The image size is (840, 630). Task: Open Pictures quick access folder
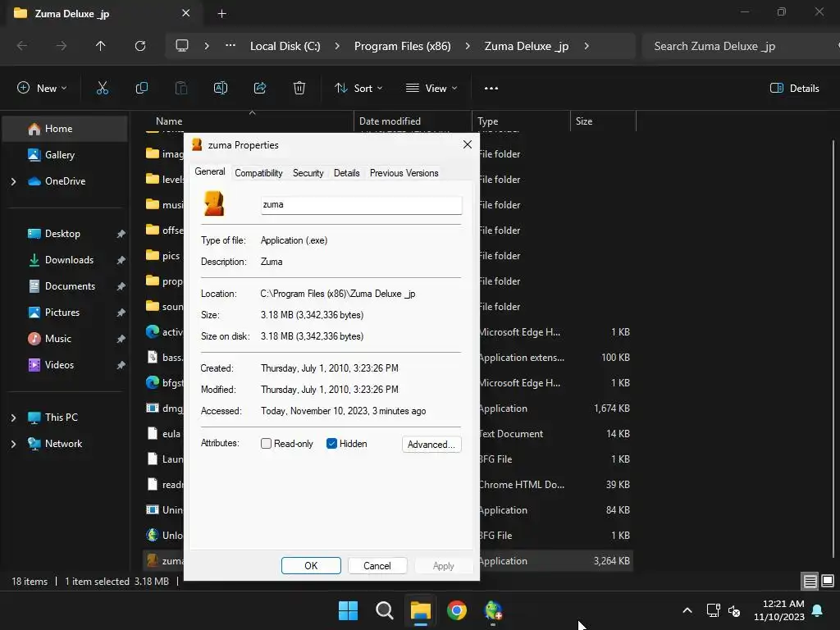(x=65, y=313)
